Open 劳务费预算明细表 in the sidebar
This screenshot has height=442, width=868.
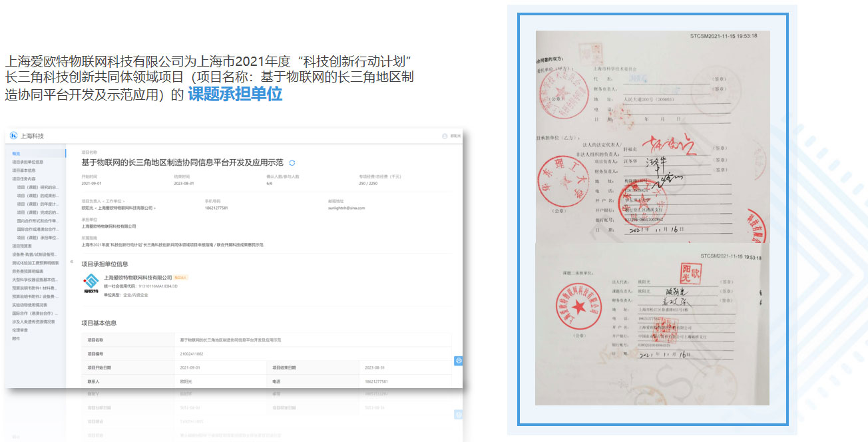click(27, 272)
